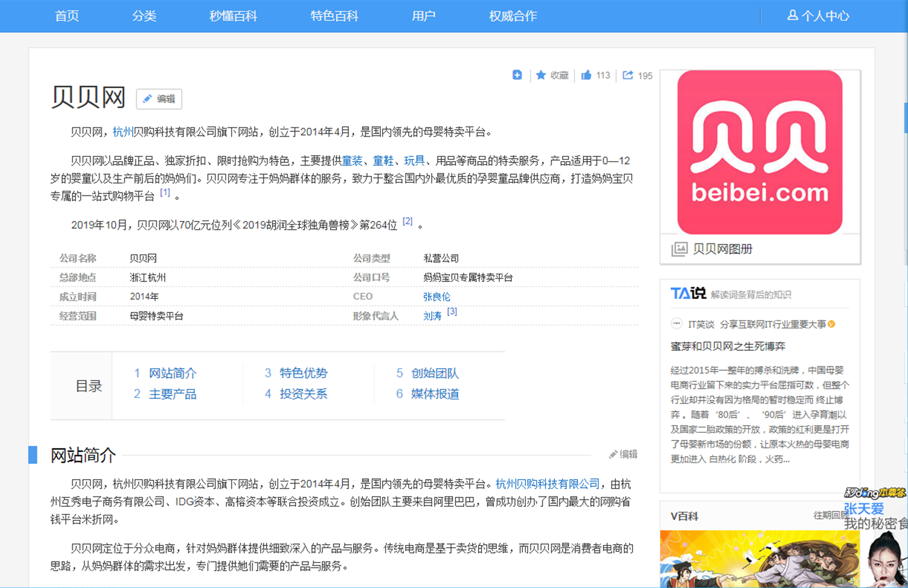Click the pencil icon in the title 编辑 button

pos(147,99)
